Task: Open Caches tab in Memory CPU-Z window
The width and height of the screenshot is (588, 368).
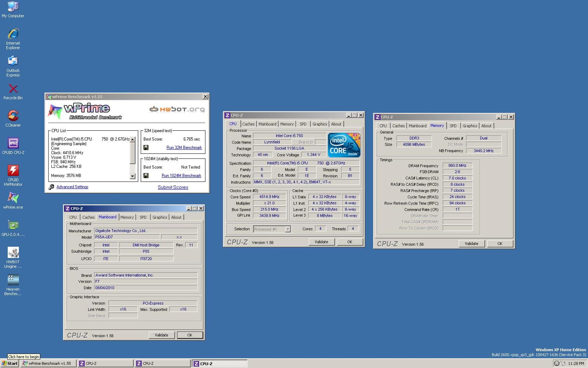Action: (x=398, y=126)
